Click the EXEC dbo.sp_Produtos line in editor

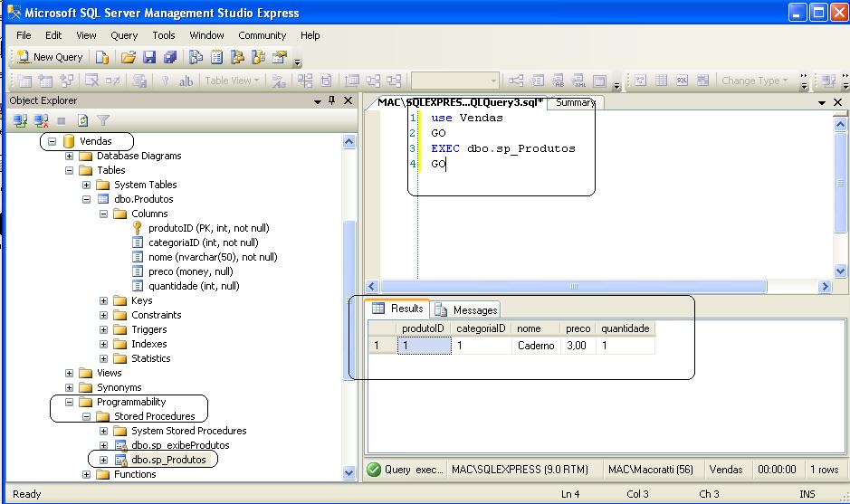click(x=503, y=148)
